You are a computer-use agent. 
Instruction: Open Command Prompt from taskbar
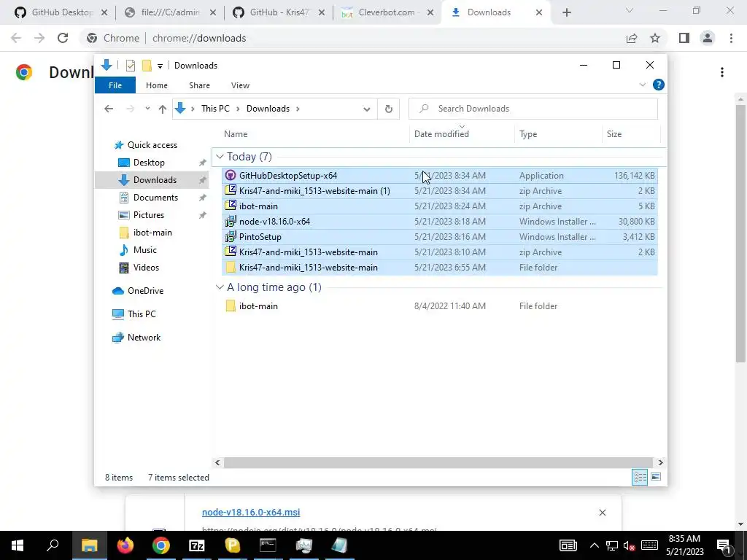coord(268,545)
